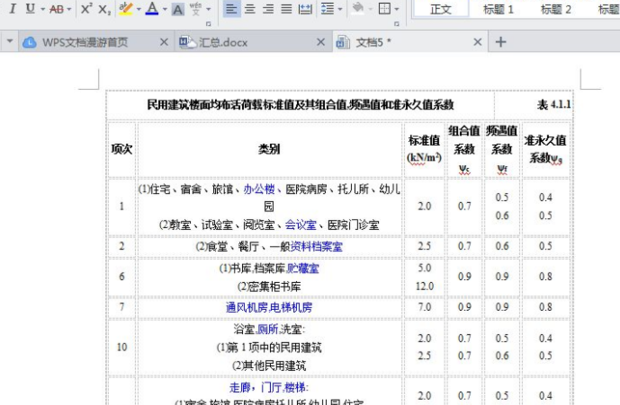620x405 pixels.
Task: Click 标准值 (kN/m²) header cell
Action: 424,149
